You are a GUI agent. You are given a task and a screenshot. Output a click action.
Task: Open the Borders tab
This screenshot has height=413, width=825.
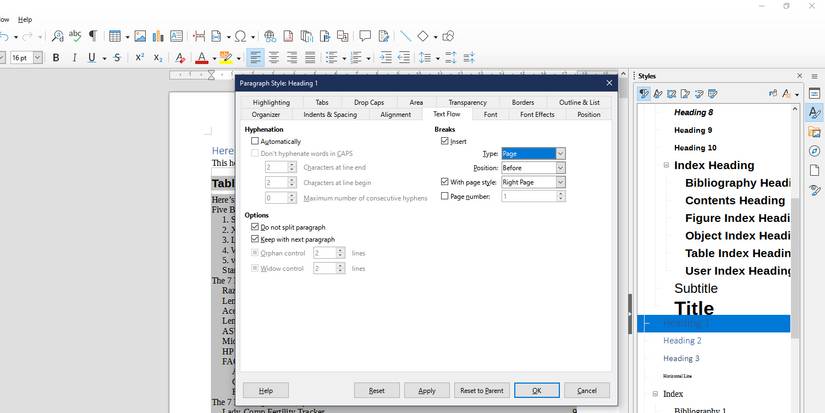click(x=522, y=102)
